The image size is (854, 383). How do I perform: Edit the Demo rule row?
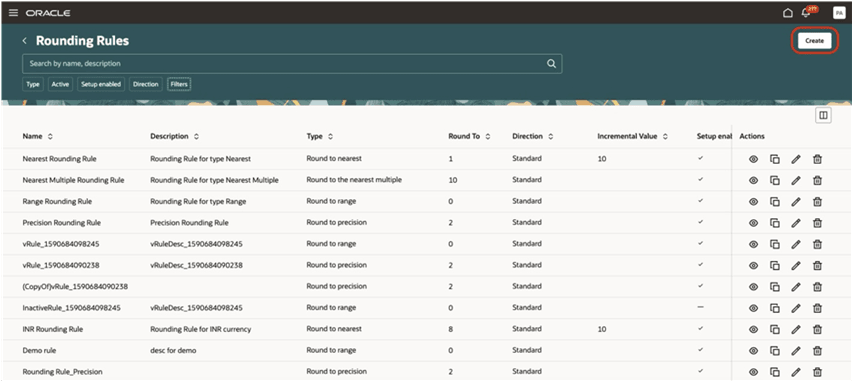tap(796, 350)
